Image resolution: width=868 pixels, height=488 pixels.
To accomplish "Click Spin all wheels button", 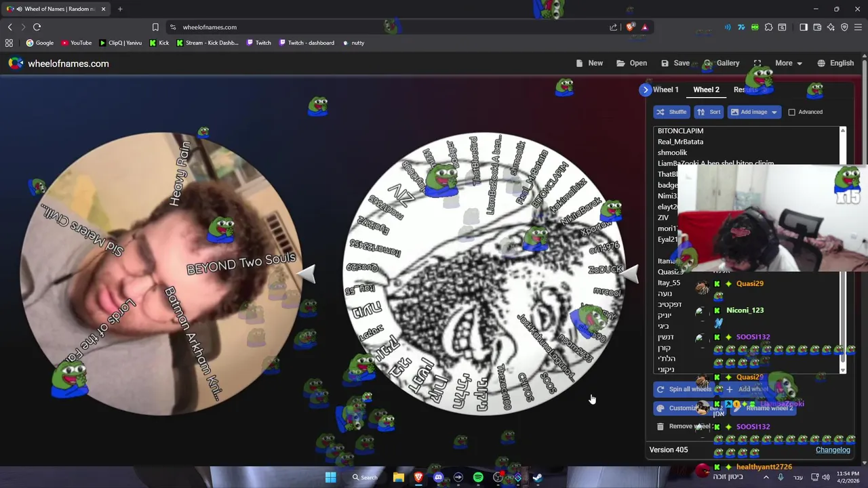I will click(684, 389).
